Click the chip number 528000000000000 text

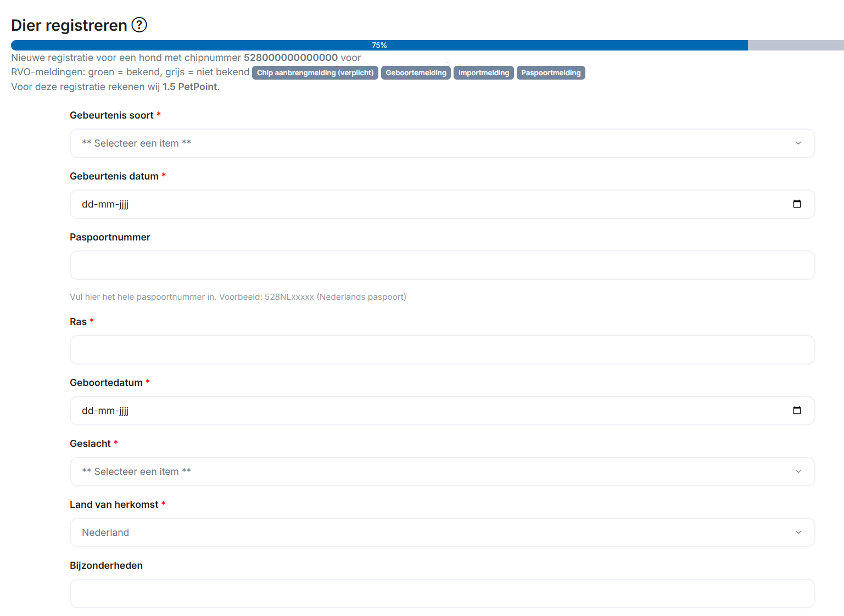[290, 58]
